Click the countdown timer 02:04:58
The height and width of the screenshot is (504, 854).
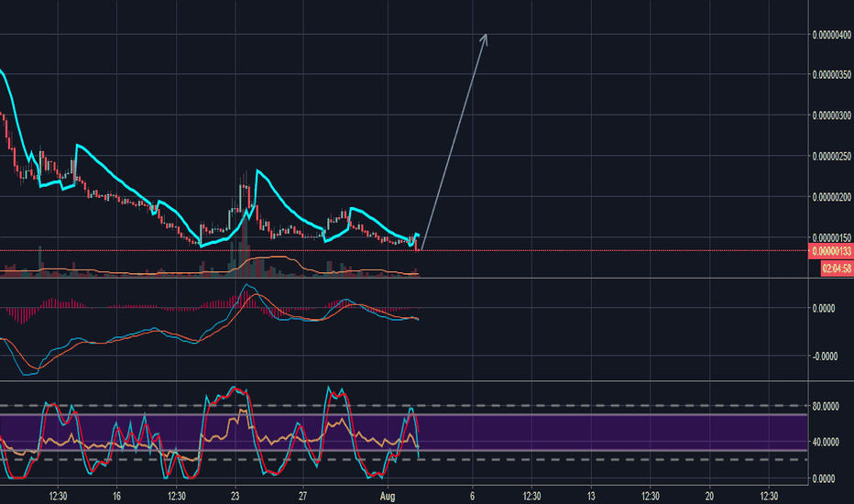point(837,268)
